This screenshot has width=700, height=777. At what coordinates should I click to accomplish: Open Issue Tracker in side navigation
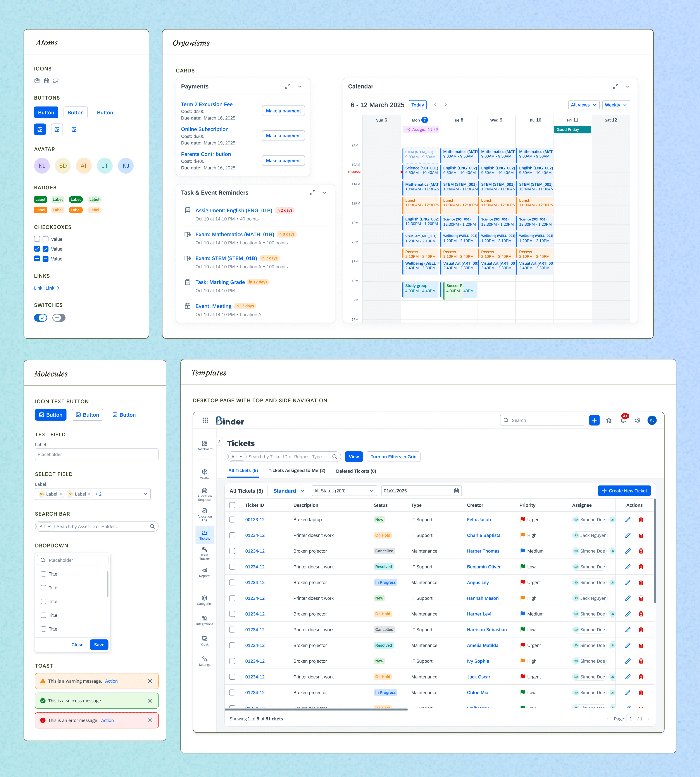[205, 554]
